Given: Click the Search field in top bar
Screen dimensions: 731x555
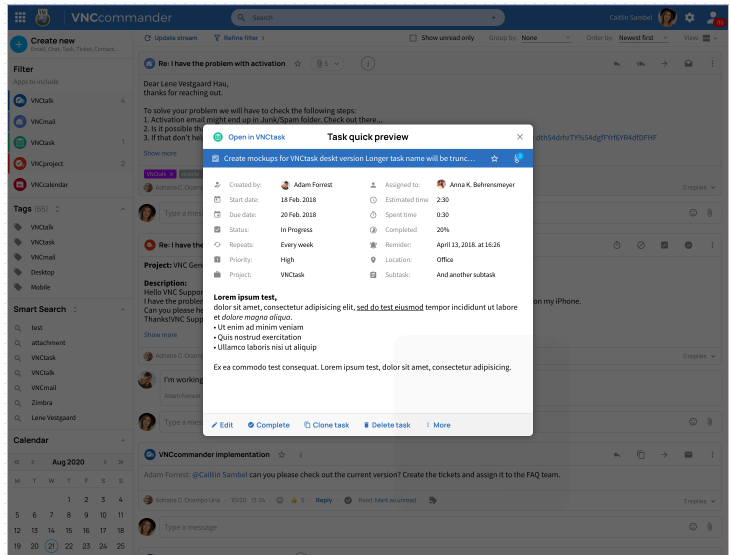Looking at the screenshot, I should click(x=367, y=18).
